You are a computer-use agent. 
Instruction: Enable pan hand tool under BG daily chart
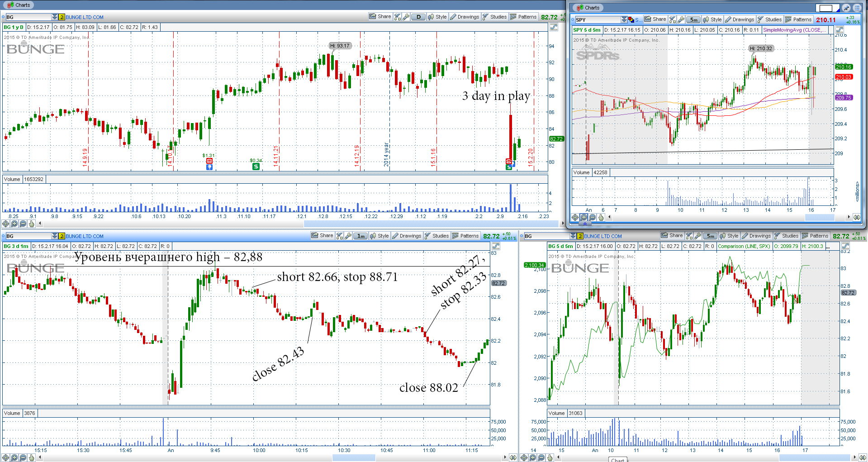point(31,224)
